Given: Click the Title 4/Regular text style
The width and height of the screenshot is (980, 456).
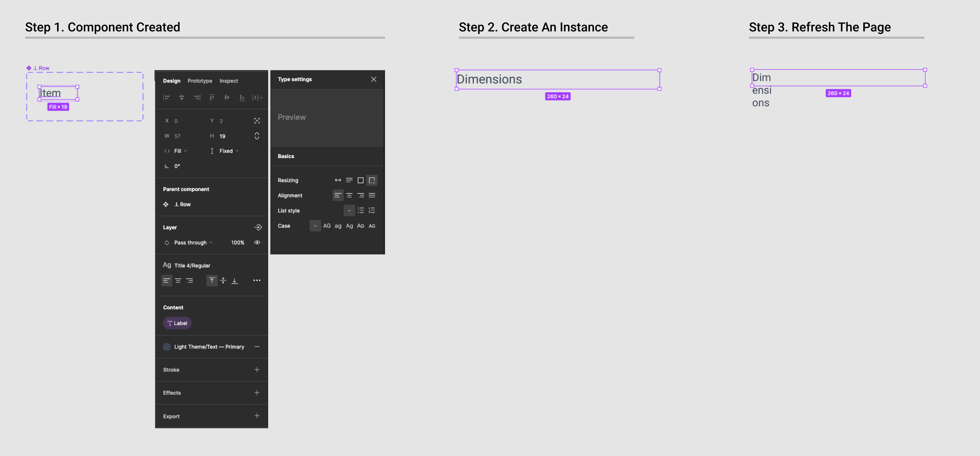Looking at the screenshot, I should pyautogui.click(x=192, y=265).
